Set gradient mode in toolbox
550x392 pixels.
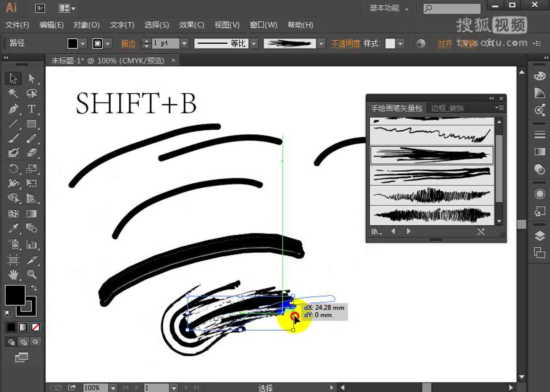[23, 327]
